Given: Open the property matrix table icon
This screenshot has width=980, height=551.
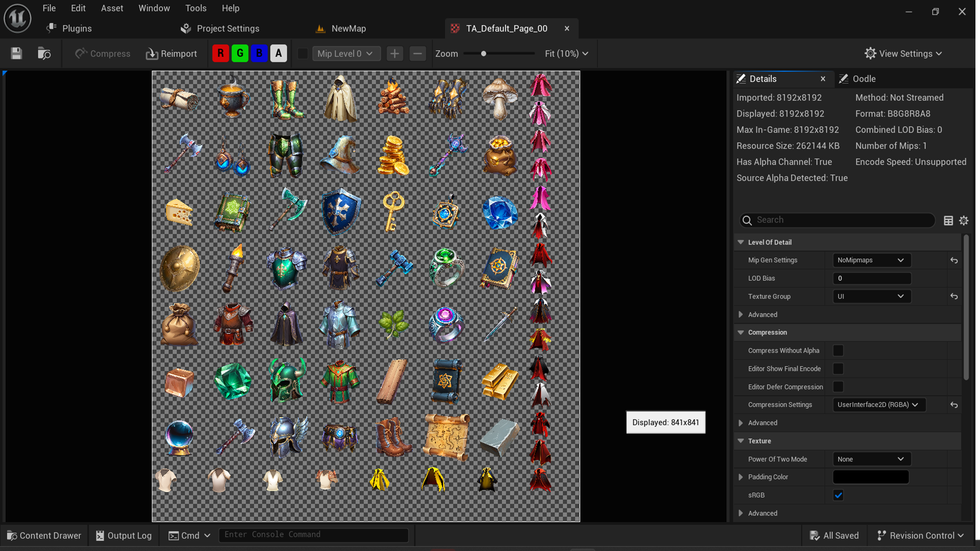Looking at the screenshot, I should (x=948, y=220).
